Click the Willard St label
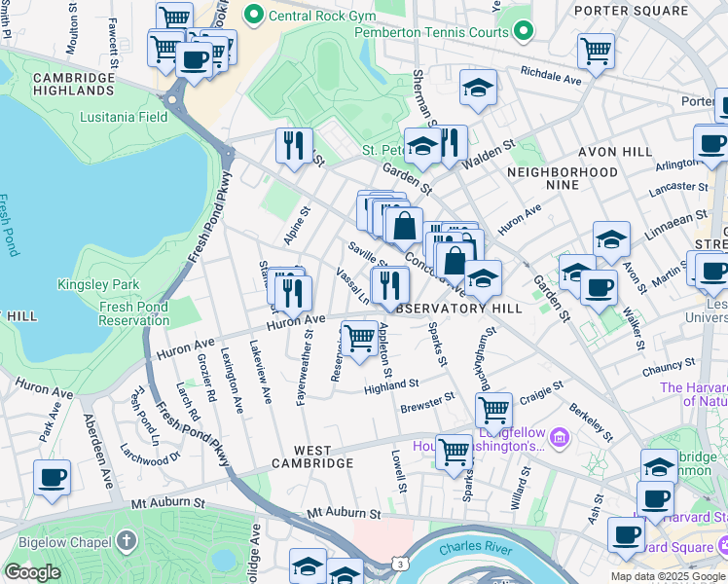The width and height of the screenshot is (728, 584). click(x=521, y=488)
